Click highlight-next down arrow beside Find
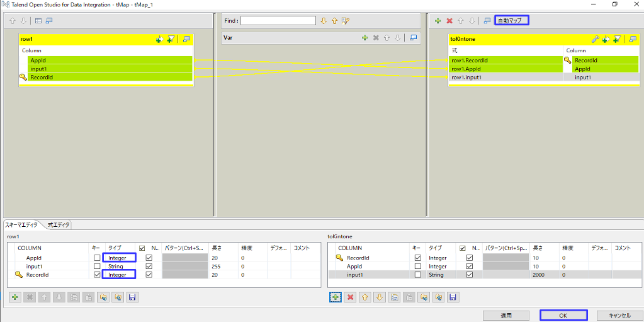The image size is (644, 322). pyautogui.click(x=324, y=21)
